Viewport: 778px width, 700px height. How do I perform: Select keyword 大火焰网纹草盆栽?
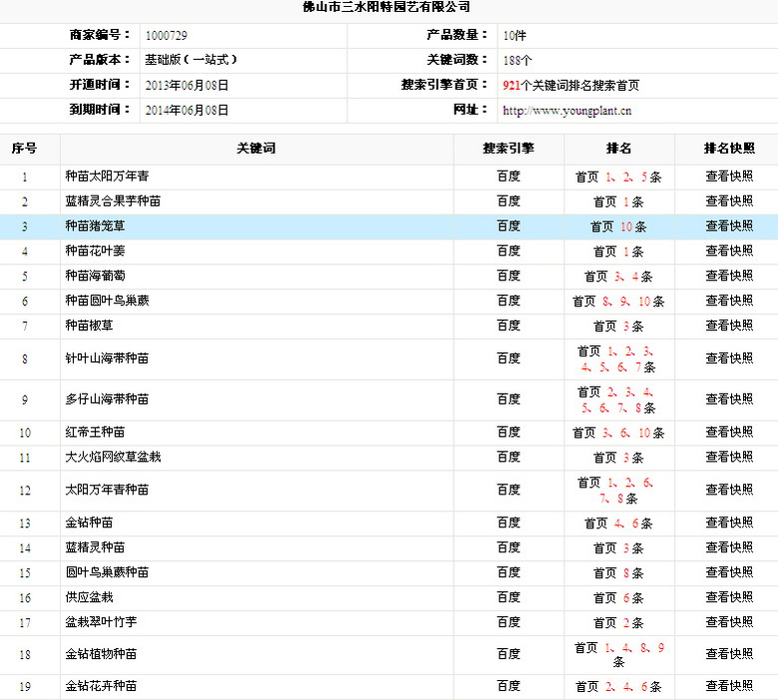pos(113,457)
